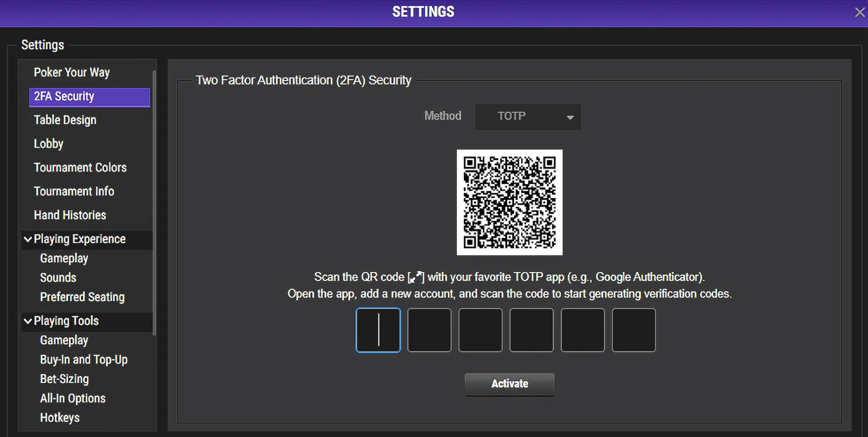Go to Table Design settings

coord(65,120)
